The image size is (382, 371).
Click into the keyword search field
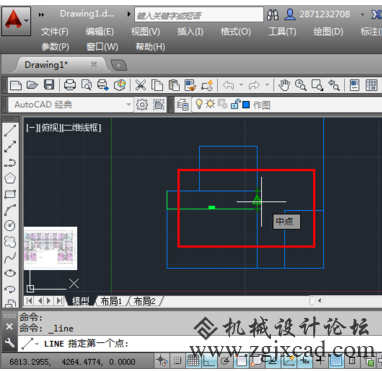199,15
